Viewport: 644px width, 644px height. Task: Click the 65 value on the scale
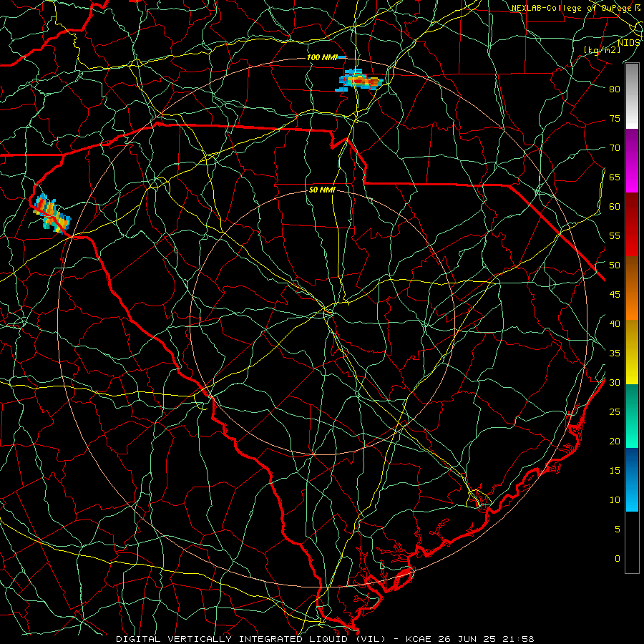pyautogui.click(x=615, y=177)
